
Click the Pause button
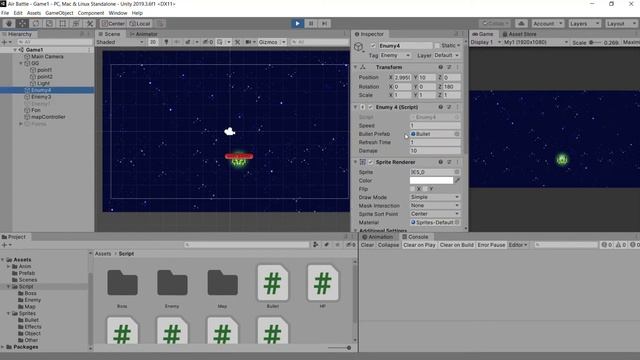point(311,24)
